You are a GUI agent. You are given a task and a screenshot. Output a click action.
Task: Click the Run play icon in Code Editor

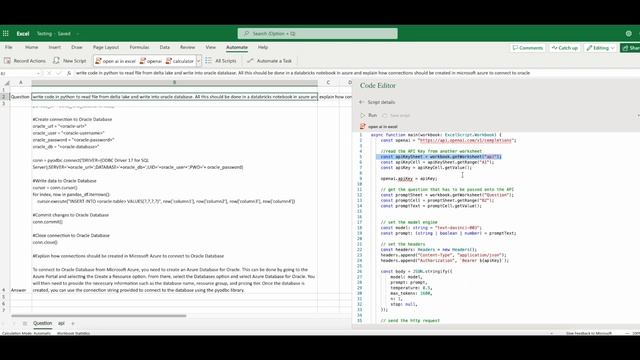[362, 116]
